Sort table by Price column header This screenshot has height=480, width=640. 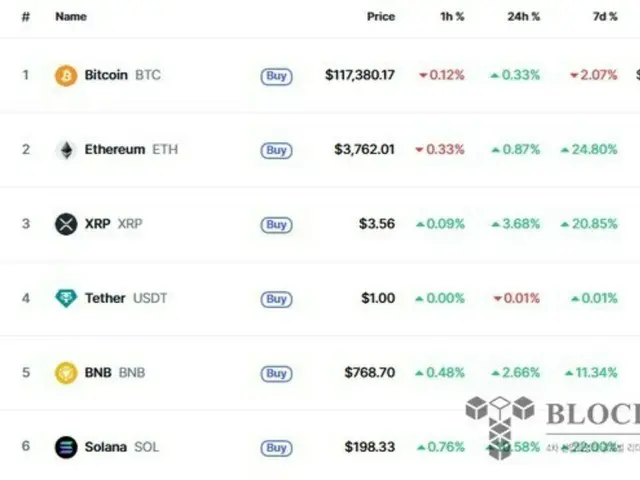[380, 17]
